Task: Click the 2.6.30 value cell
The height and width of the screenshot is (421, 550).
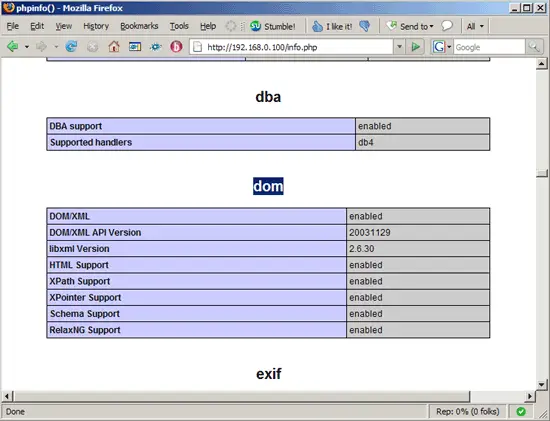Action: (418, 249)
